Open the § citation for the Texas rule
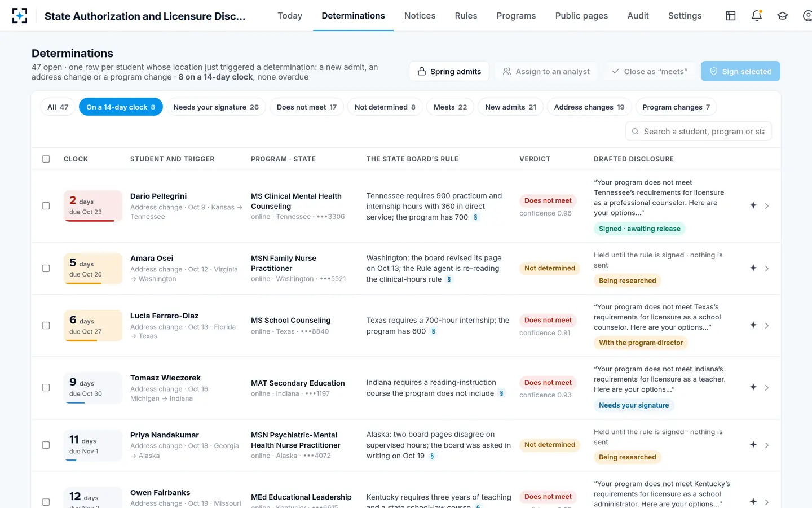This screenshot has width=812, height=508. point(434,331)
